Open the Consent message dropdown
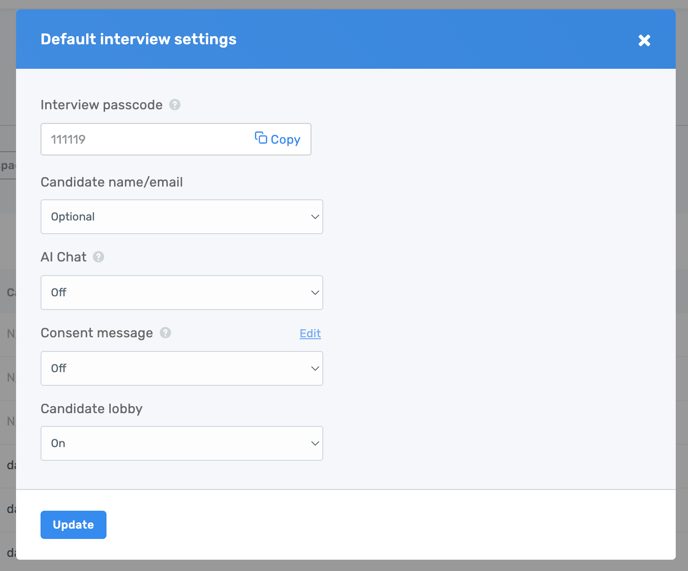 coord(181,368)
